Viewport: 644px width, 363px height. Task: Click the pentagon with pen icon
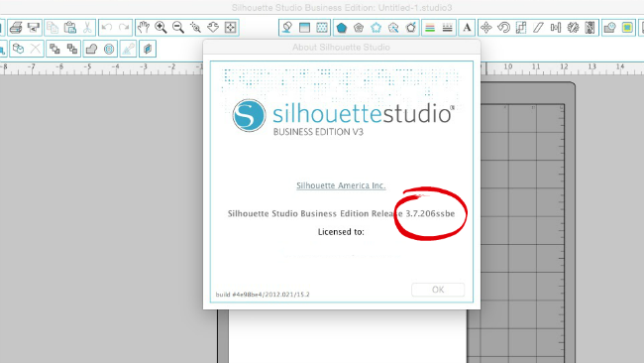[411, 28]
